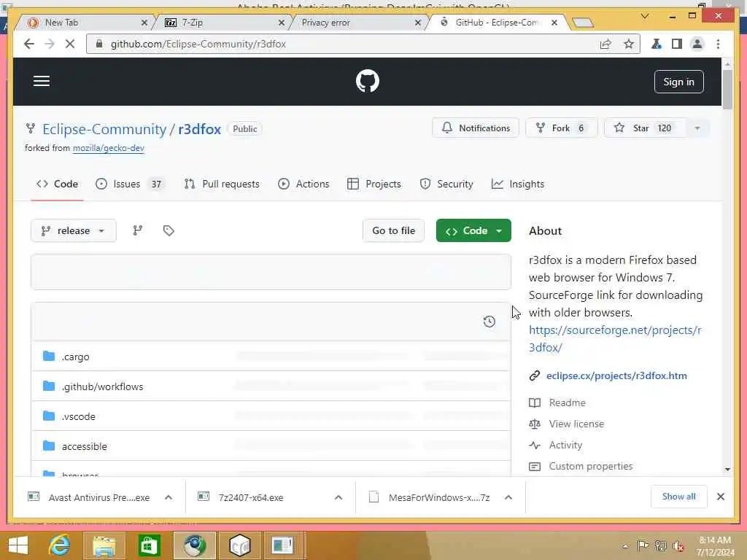The height and width of the screenshot is (560, 747).
Task: Open the Windows Start button
Action: click(x=18, y=545)
